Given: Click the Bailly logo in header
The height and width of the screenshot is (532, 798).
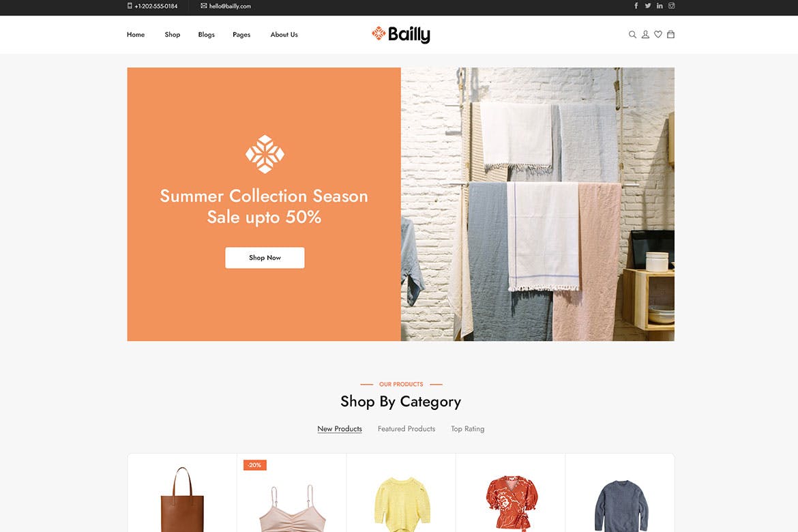Looking at the screenshot, I should tap(400, 34).
